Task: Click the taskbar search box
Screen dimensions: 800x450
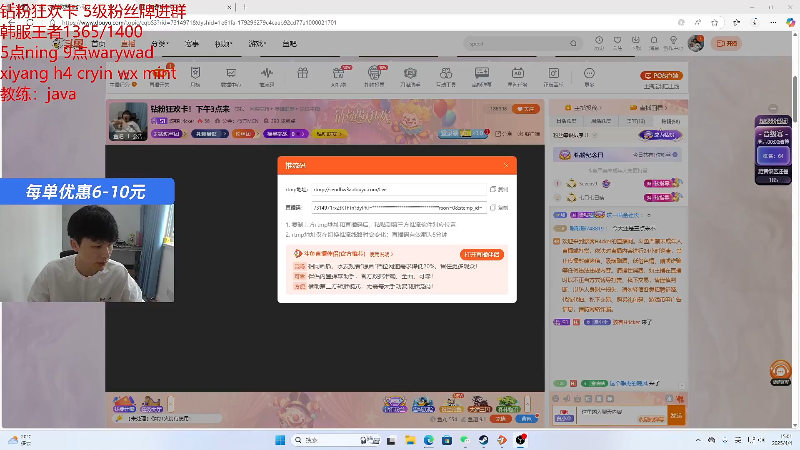Action: click(x=337, y=440)
